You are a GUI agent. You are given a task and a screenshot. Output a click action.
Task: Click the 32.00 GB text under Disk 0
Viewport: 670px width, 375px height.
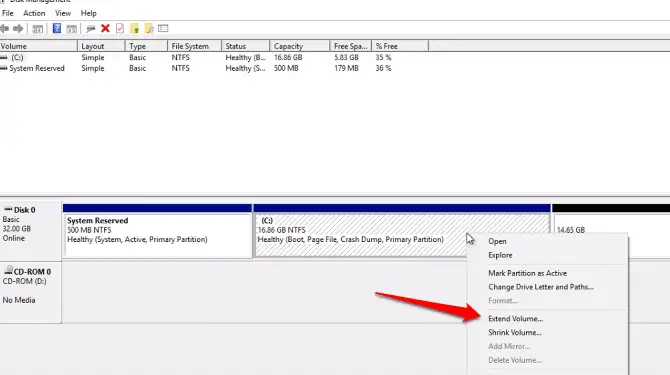coord(17,229)
